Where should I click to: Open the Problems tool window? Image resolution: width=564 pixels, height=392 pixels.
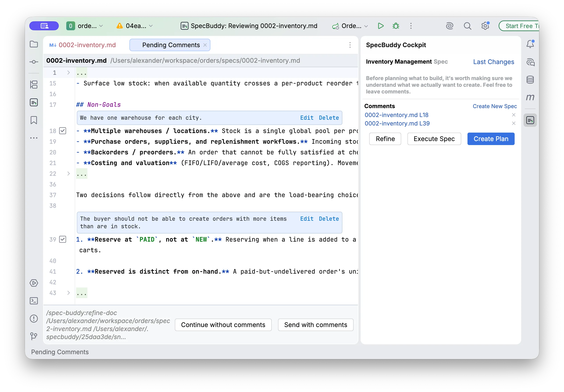point(34,319)
